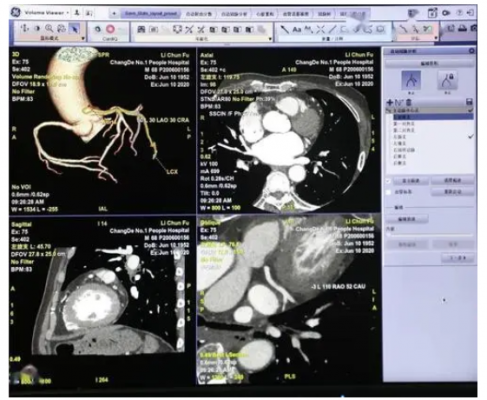
Task: Expand the vessel-tool group's dropdown arrow
Action: (436, 38)
